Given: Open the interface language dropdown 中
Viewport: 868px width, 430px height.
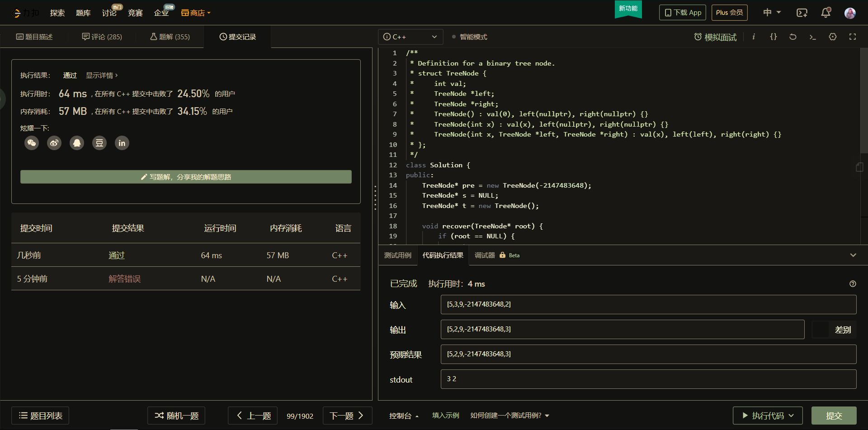Looking at the screenshot, I should point(772,13).
